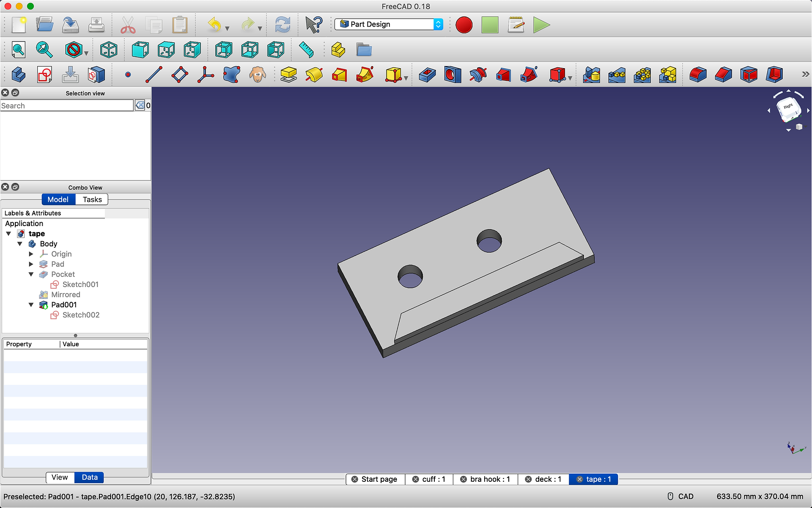Viewport: 812px width, 508px height.
Task: Undo the last action
Action: point(214,25)
